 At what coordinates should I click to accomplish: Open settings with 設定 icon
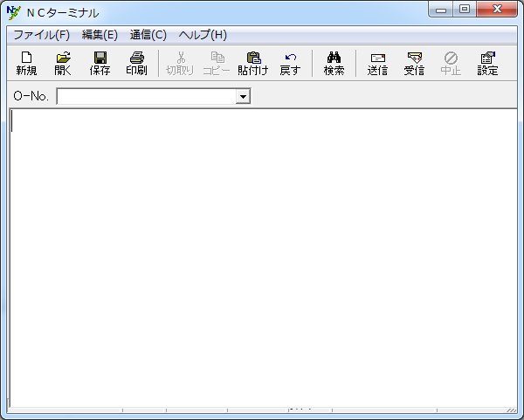tap(487, 63)
